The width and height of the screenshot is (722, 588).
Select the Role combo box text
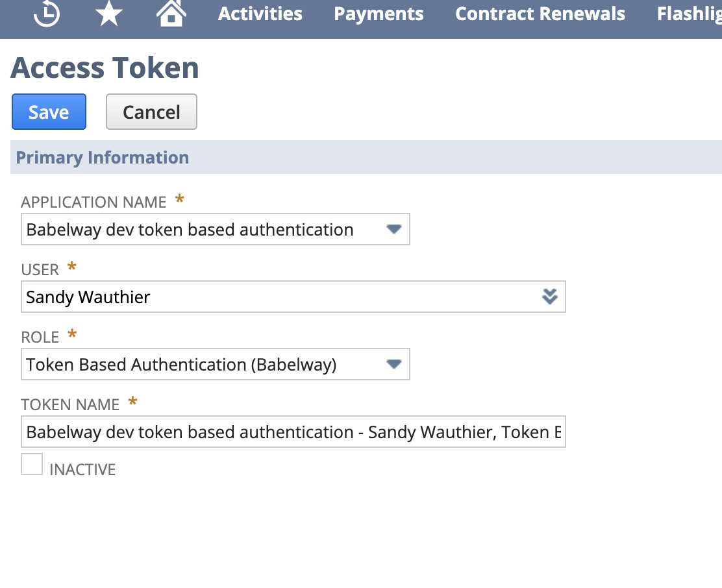pyautogui.click(x=181, y=365)
